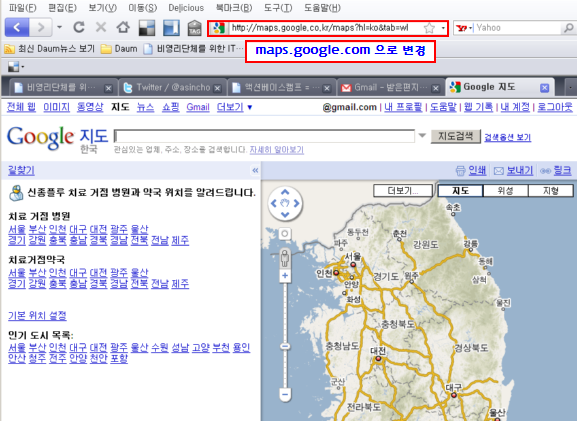Click the Stop loading X icon

pyautogui.click(x=101, y=27)
